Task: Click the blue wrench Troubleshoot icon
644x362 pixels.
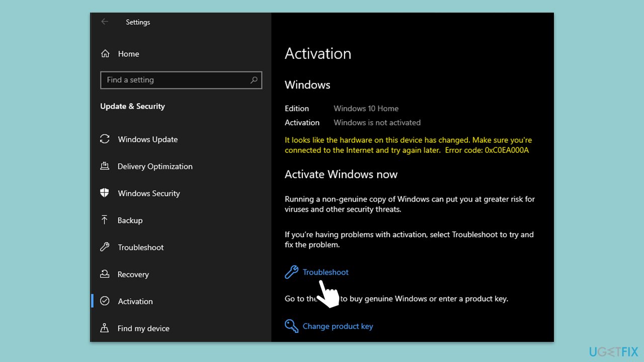Action: [x=292, y=272]
